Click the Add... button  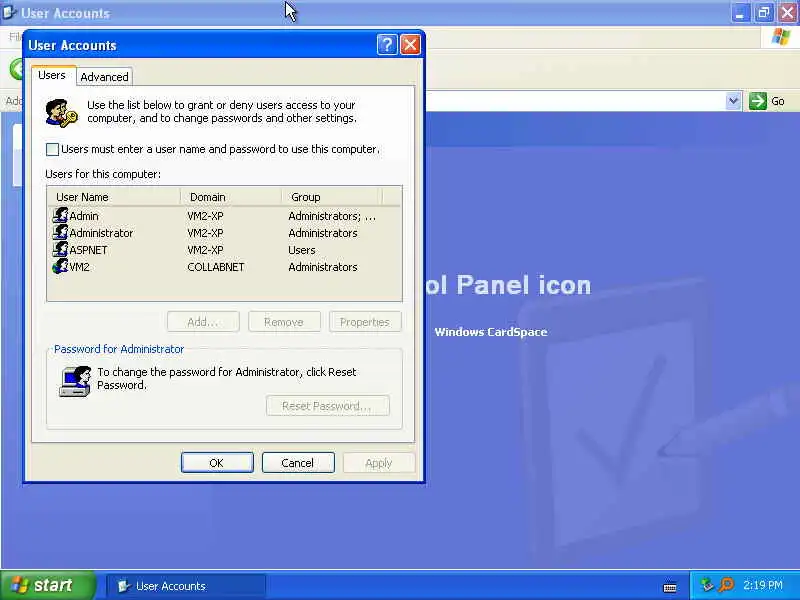[203, 322]
